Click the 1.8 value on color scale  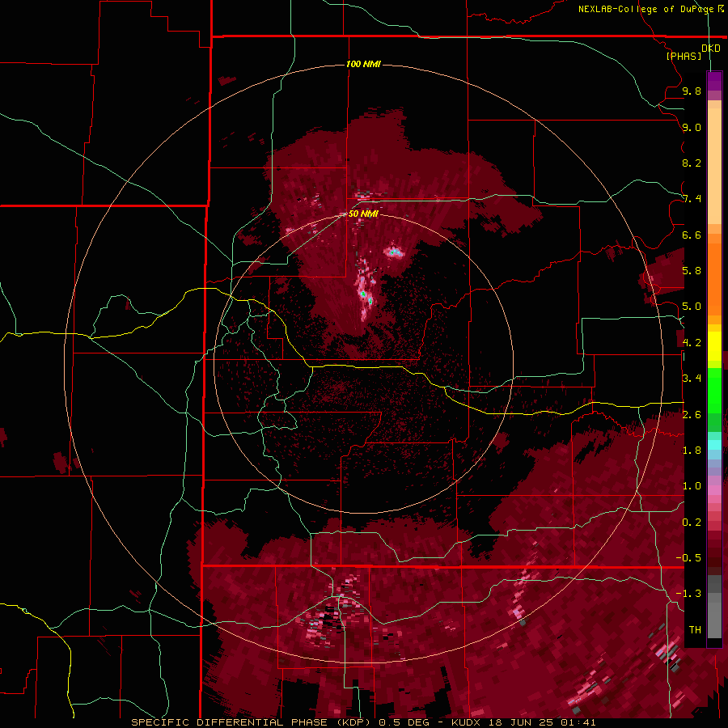pyautogui.click(x=692, y=451)
